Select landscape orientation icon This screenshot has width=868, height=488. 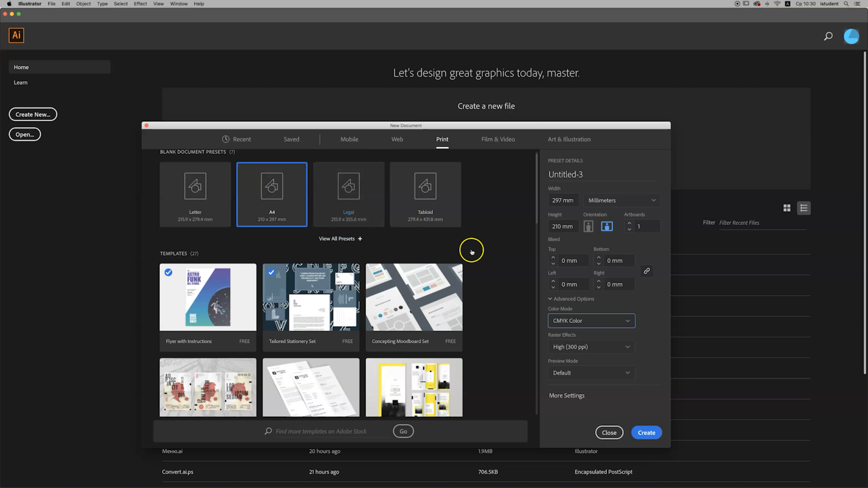pos(607,226)
